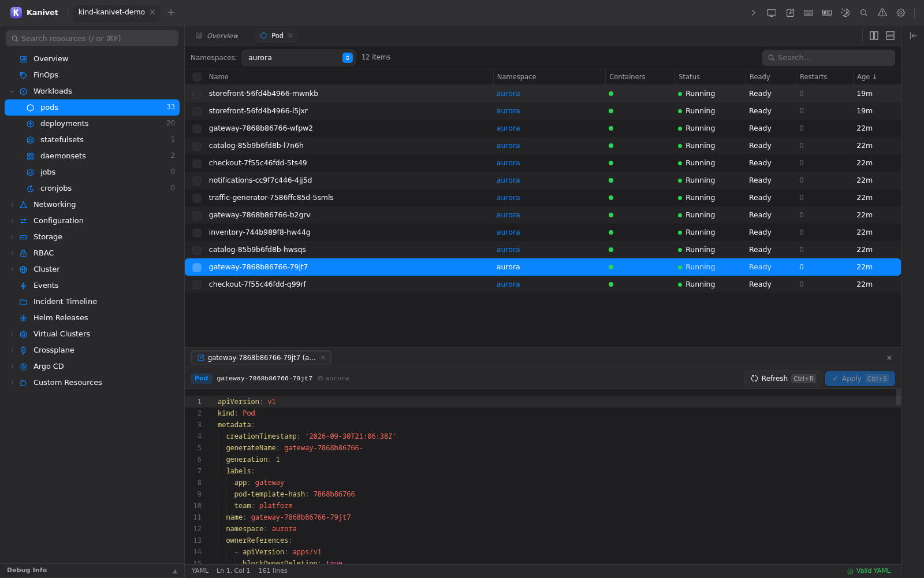Viewport: 924px width, 578px height.
Task: Click the YAML editor vertical scrollbar
Action: pyautogui.click(x=898, y=397)
